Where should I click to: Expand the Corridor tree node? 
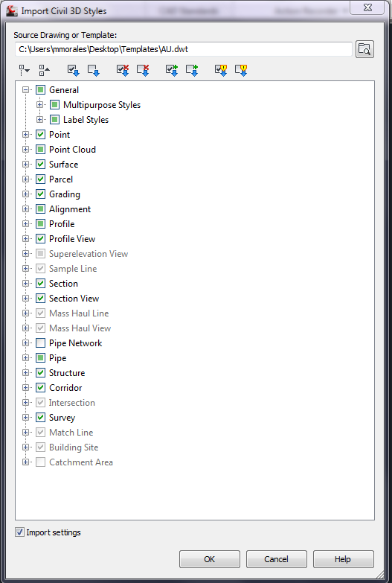tap(25, 387)
